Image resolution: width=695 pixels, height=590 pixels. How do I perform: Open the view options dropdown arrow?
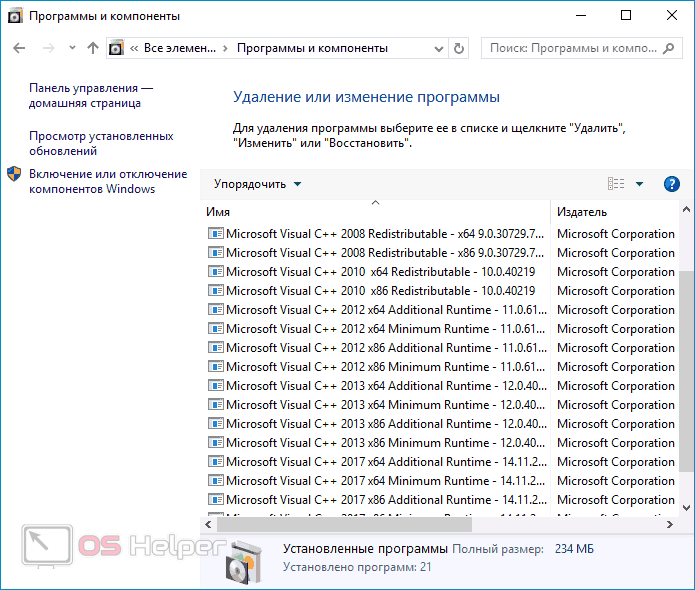640,184
